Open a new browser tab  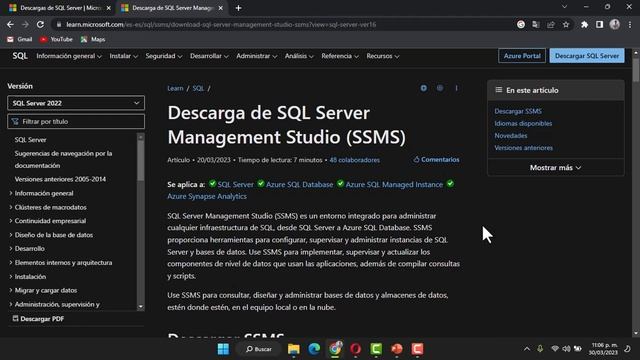tap(238, 8)
